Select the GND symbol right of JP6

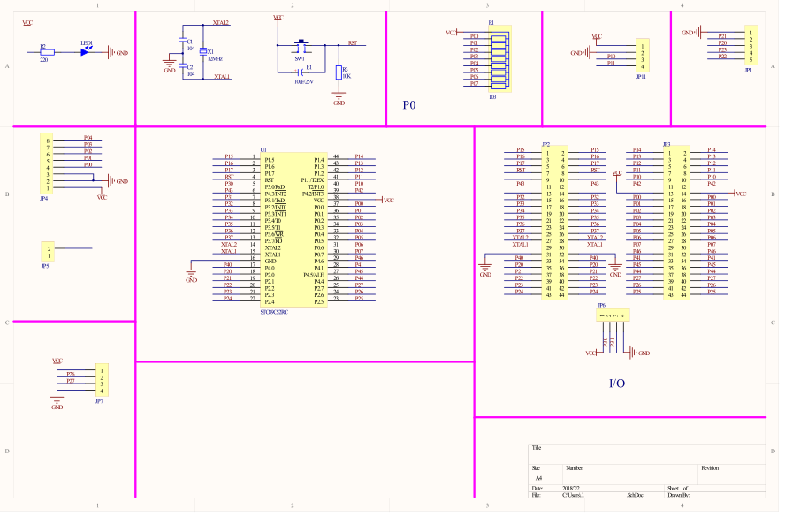[639, 353]
